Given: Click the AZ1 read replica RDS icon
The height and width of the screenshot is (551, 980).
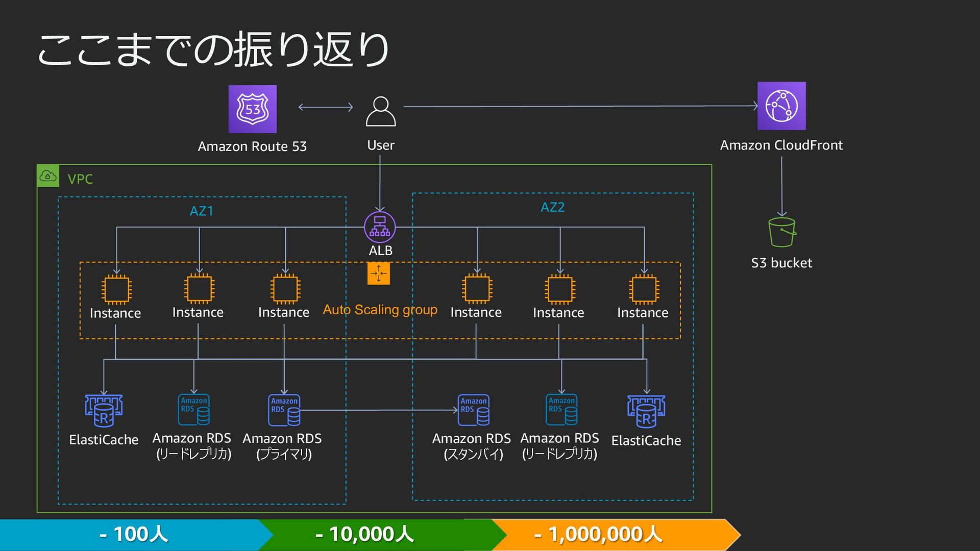Looking at the screenshot, I should (x=194, y=409).
